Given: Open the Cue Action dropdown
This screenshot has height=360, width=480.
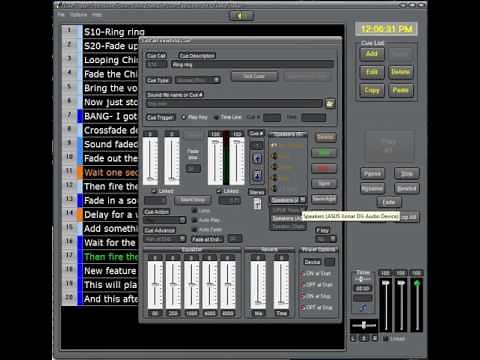Looking at the screenshot, I should (x=165, y=220).
